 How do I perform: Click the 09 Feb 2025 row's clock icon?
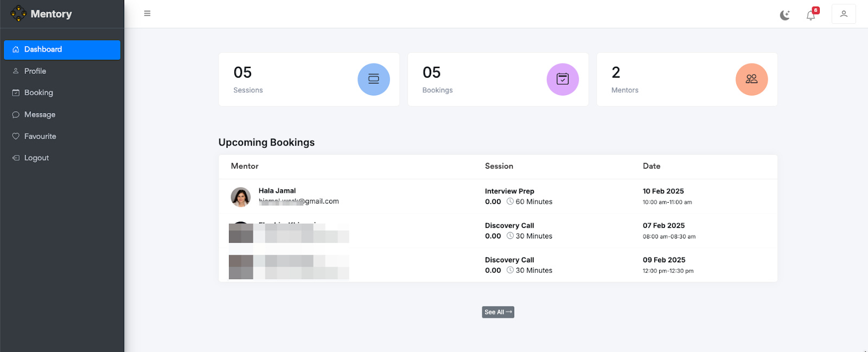click(x=510, y=270)
